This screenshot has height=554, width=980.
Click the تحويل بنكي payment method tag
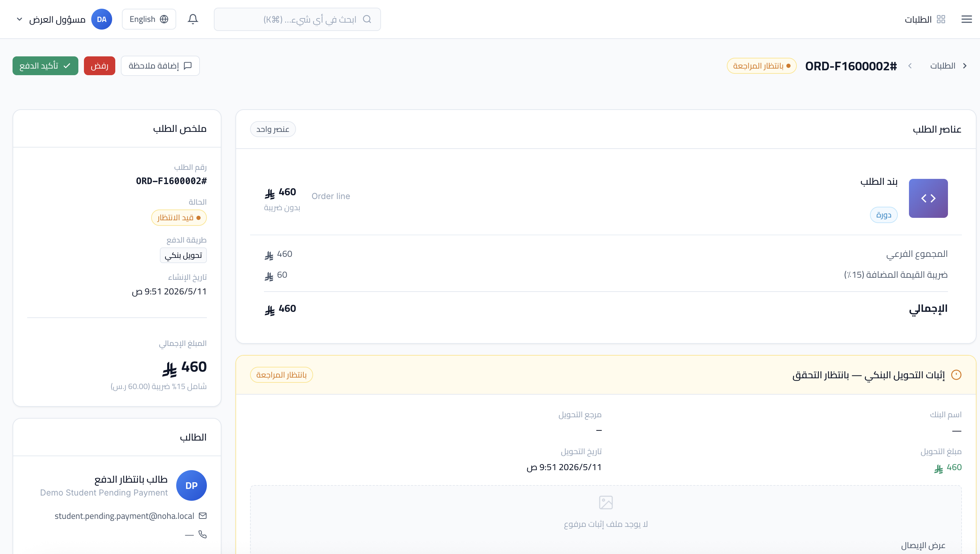[x=183, y=255]
